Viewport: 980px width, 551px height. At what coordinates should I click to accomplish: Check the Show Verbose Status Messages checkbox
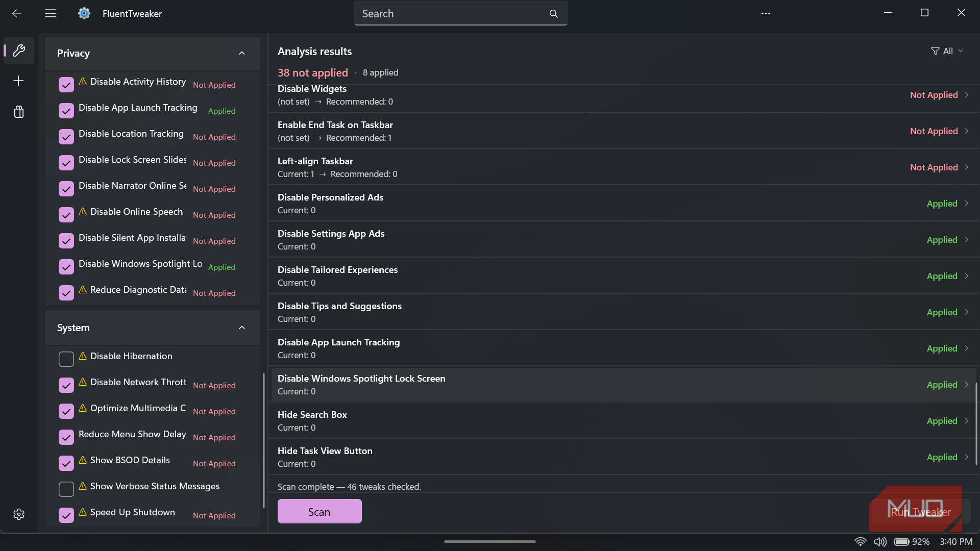(66, 489)
